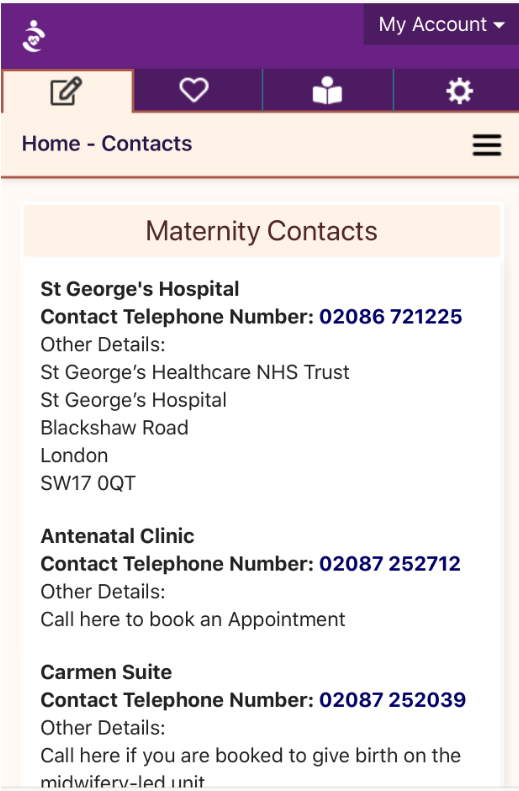Click the St George's Hospital contact name

click(x=140, y=289)
